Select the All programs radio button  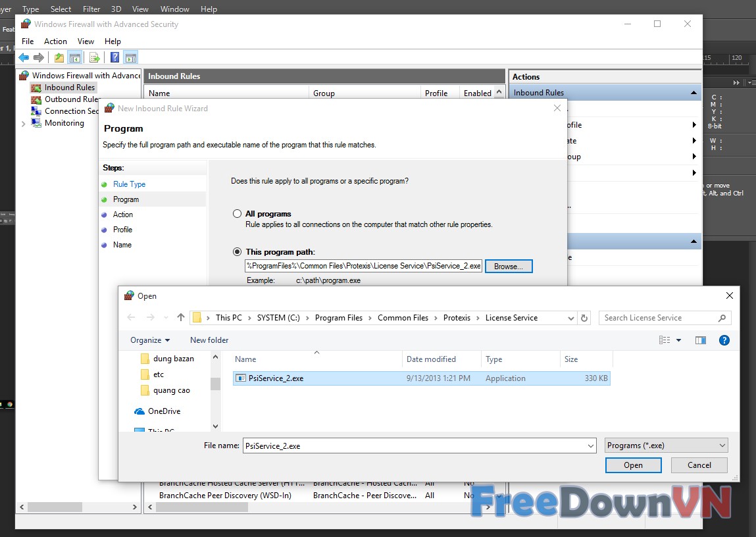click(238, 214)
